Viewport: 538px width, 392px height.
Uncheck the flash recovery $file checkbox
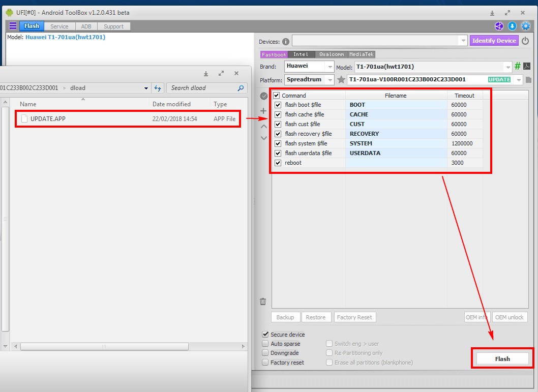tap(278, 134)
